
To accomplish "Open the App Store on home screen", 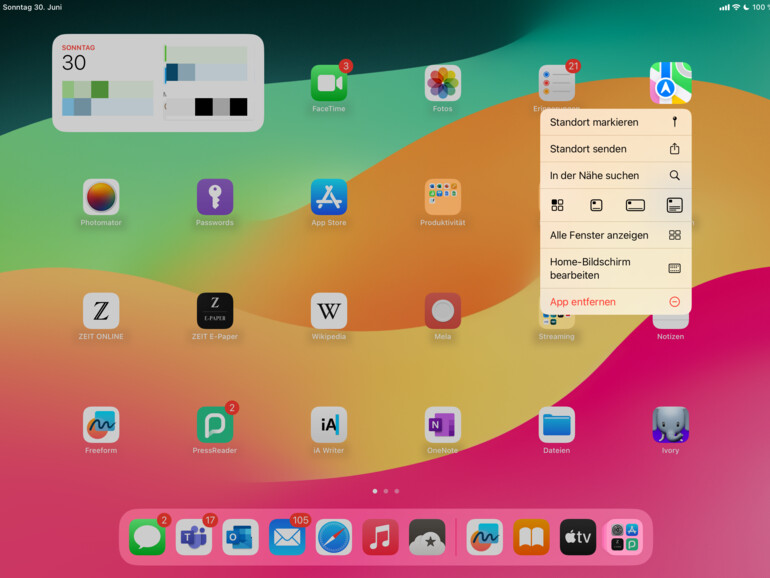I will (329, 197).
